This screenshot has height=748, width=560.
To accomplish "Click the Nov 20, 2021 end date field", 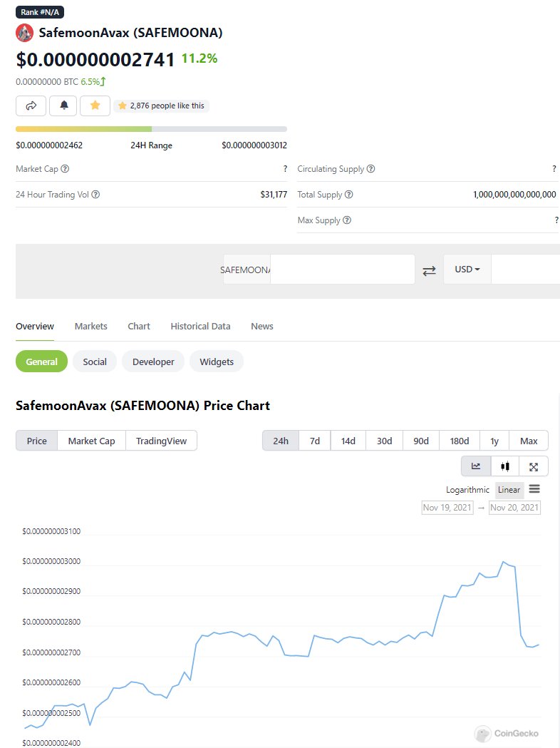I will pyautogui.click(x=514, y=508).
